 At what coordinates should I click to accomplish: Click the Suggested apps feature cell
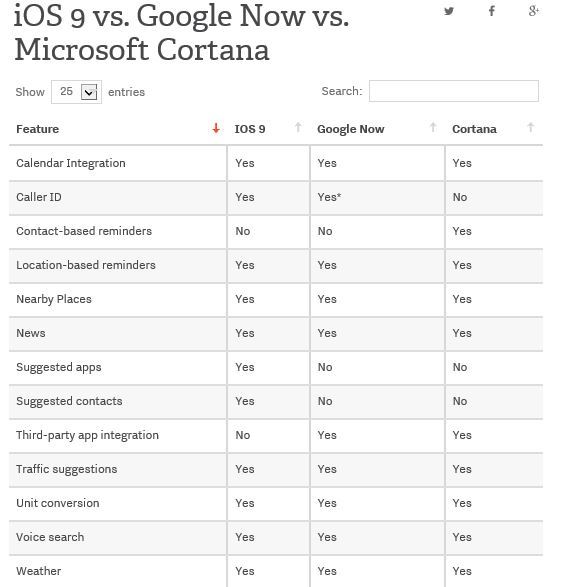coord(118,368)
